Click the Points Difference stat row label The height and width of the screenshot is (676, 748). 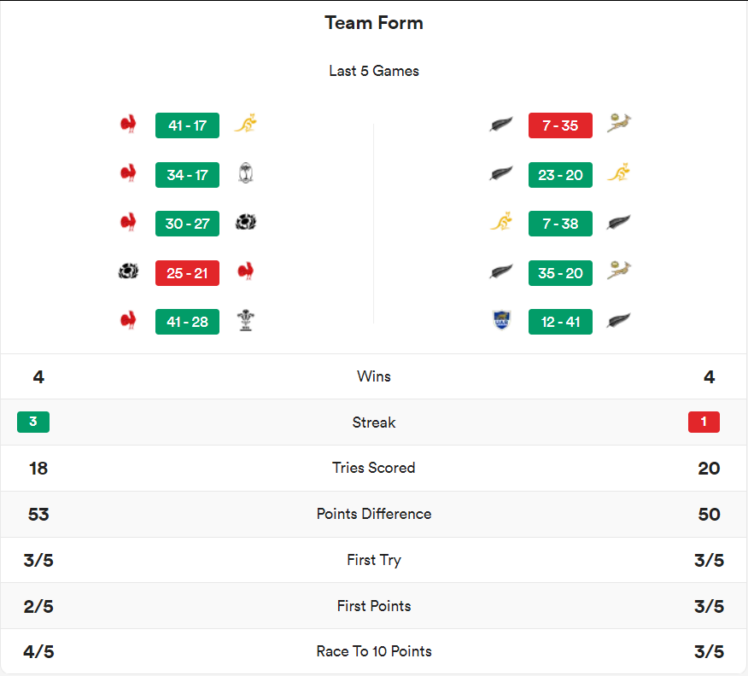374,514
